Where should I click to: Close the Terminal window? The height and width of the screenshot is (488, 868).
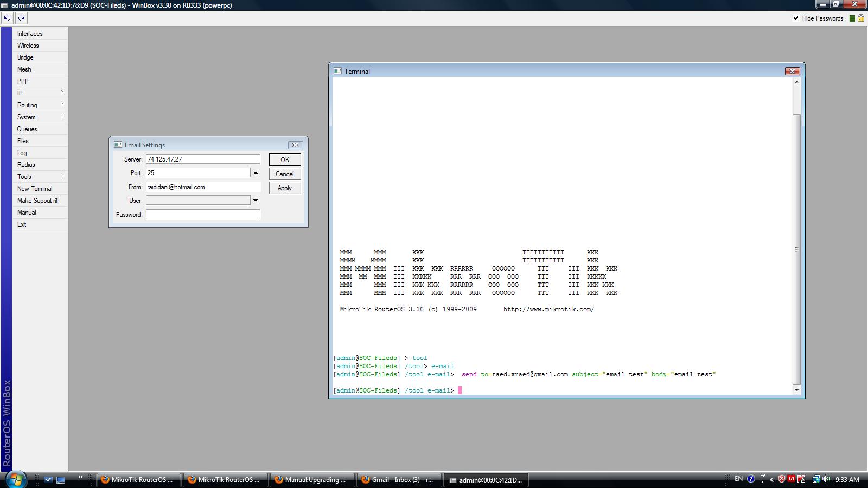pyautogui.click(x=792, y=71)
